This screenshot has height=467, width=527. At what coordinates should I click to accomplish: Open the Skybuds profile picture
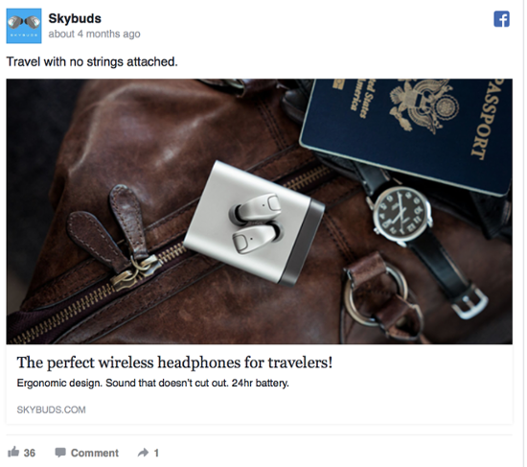click(x=24, y=26)
